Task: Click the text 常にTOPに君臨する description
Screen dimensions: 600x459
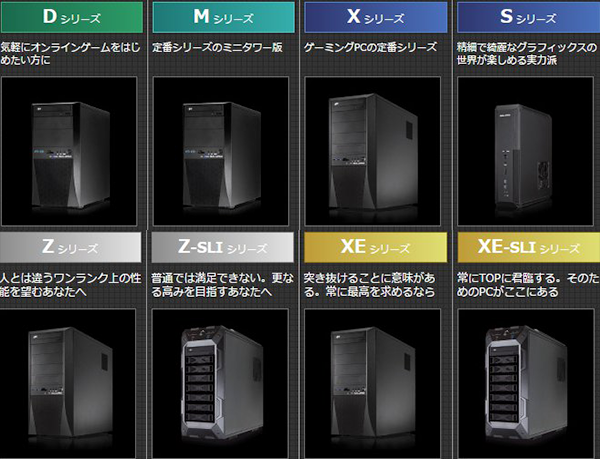Action: [528, 285]
